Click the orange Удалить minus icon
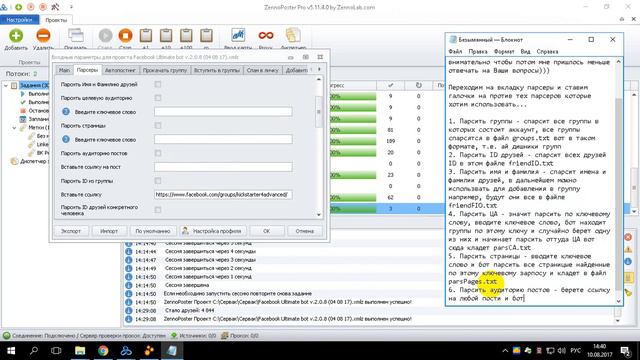Viewport: 640px width, 360px height. pos(43,36)
